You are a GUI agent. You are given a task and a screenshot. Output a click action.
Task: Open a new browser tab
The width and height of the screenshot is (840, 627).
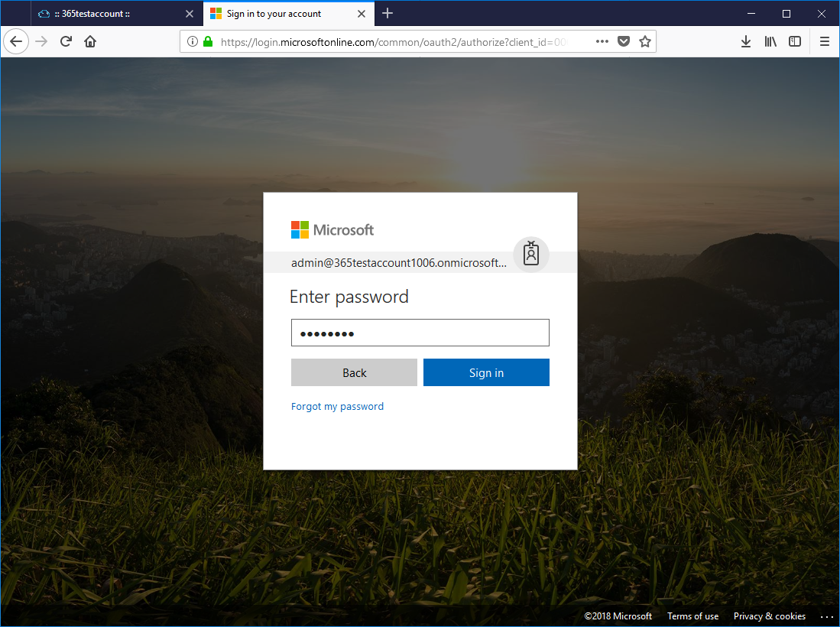tap(388, 14)
